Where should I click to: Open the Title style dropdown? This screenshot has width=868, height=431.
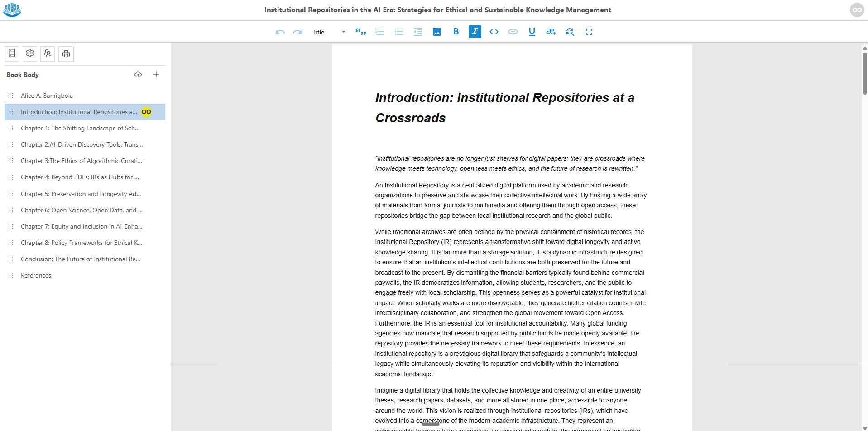click(x=328, y=32)
